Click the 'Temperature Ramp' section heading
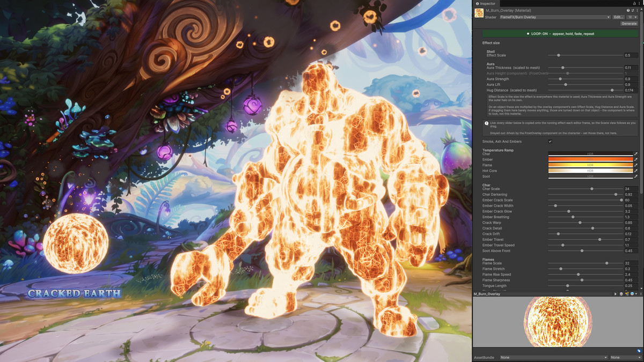 point(498,150)
